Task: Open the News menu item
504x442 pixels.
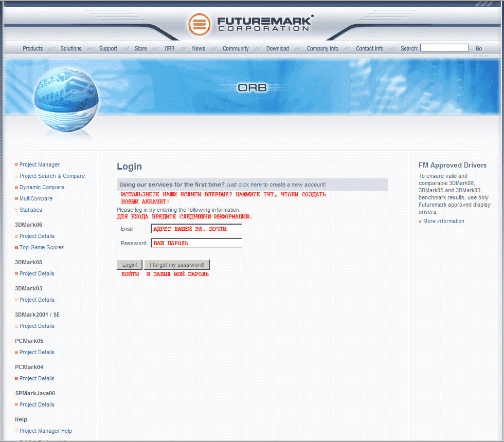Action: pyautogui.click(x=199, y=48)
